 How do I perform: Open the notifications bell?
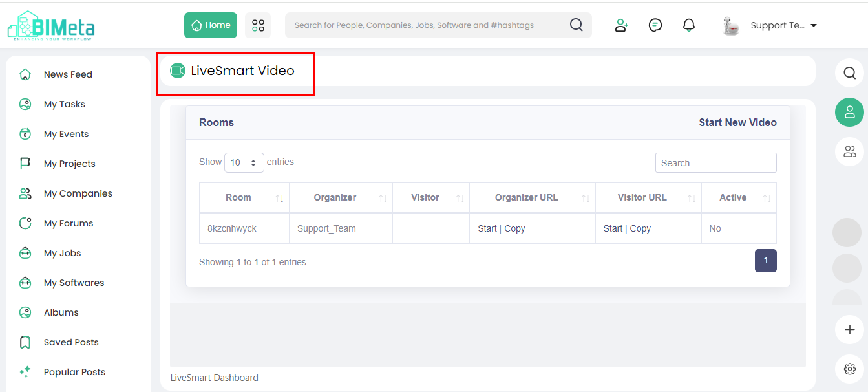pyautogui.click(x=689, y=25)
